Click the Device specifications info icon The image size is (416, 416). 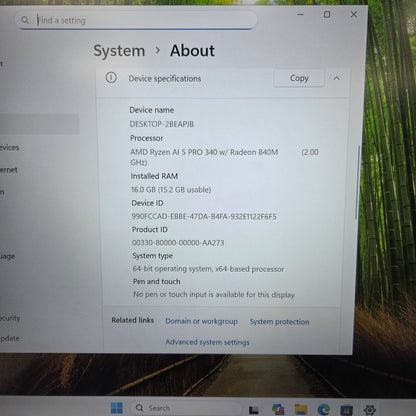pos(111,78)
